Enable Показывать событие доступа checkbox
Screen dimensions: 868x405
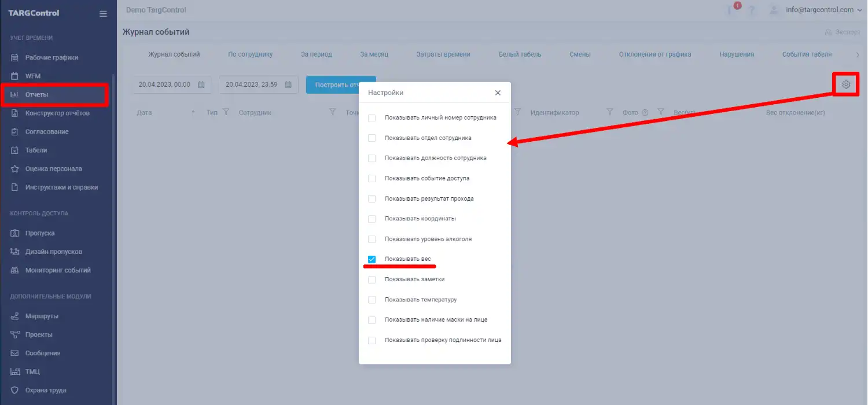(x=372, y=178)
